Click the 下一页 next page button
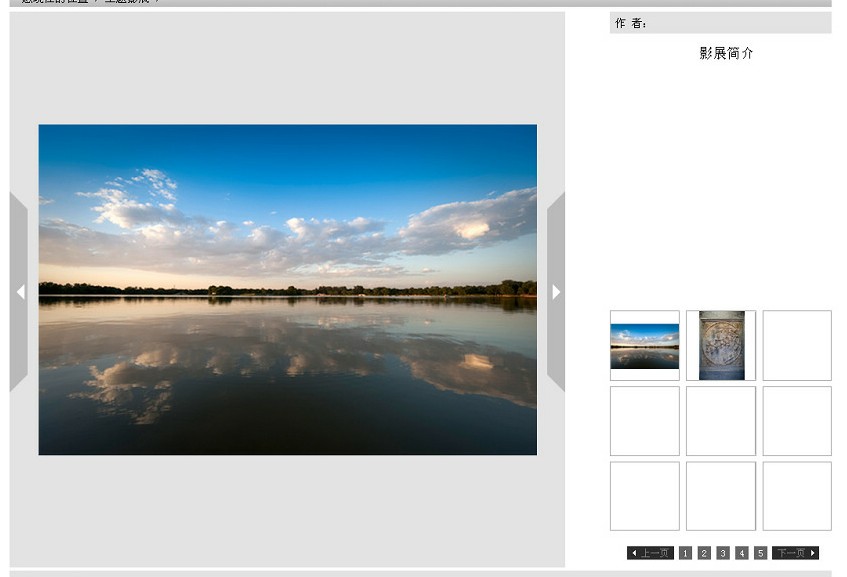 point(796,553)
